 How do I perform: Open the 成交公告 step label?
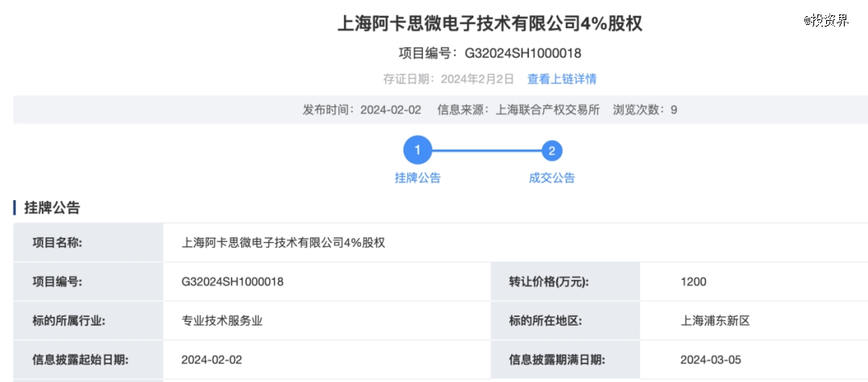pos(552,179)
